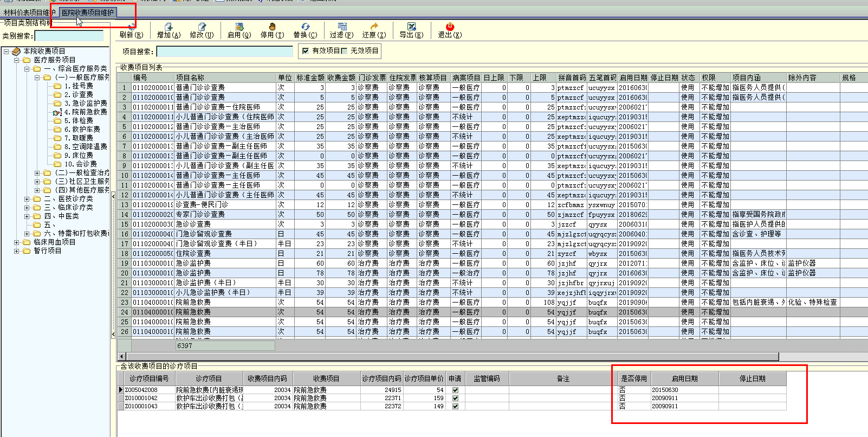The width and height of the screenshot is (868, 437).
Task: Click the folder icon beside 临床用血项目
Action: [27, 242]
